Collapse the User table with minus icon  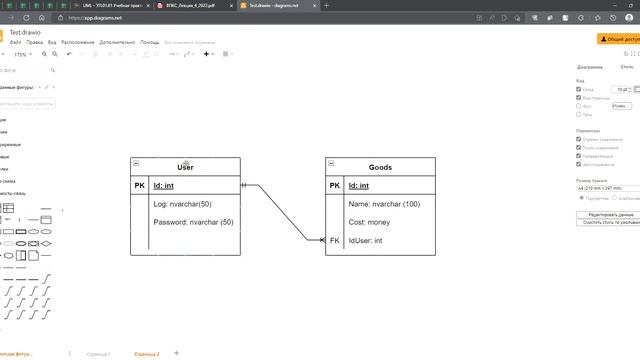pos(136,163)
